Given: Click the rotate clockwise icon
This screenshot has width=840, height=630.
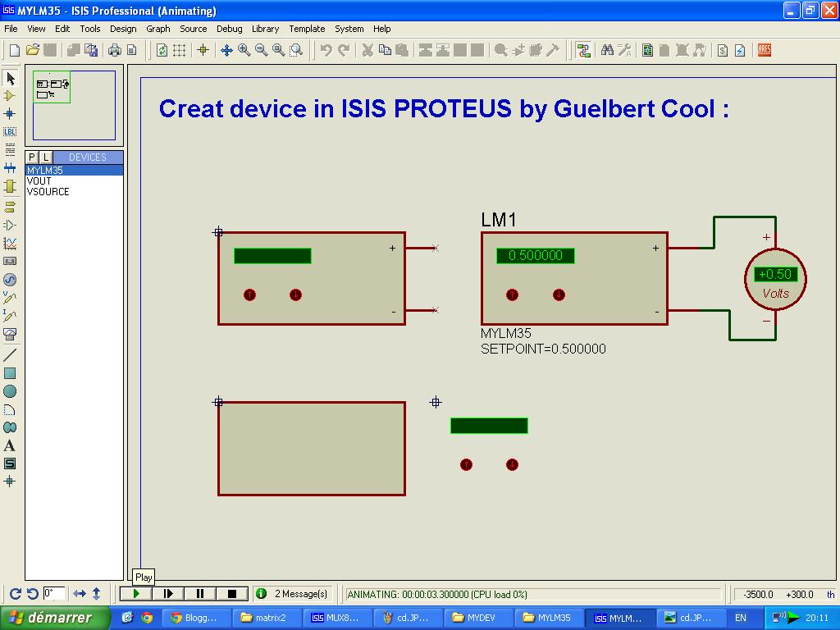Looking at the screenshot, I should pos(16,594).
